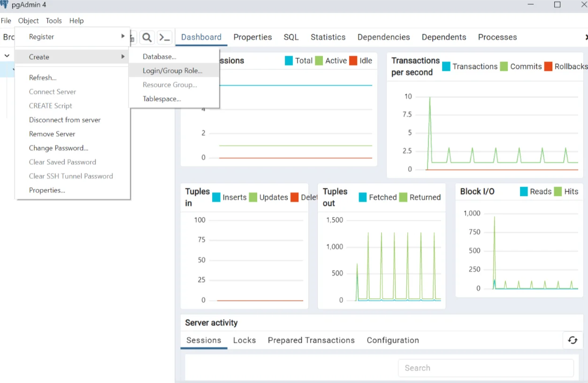Image resolution: width=588 pixels, height=383 pixels.
Task: Click the 'Block I/O' chart title
Action: tap(477, 191)
